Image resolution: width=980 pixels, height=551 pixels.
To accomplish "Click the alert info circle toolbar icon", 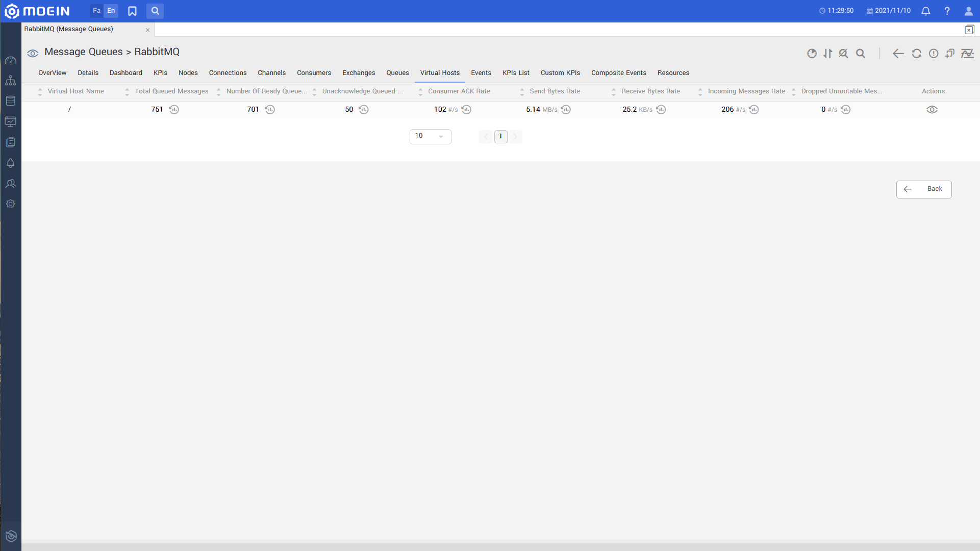I will [x=934, y=54].
